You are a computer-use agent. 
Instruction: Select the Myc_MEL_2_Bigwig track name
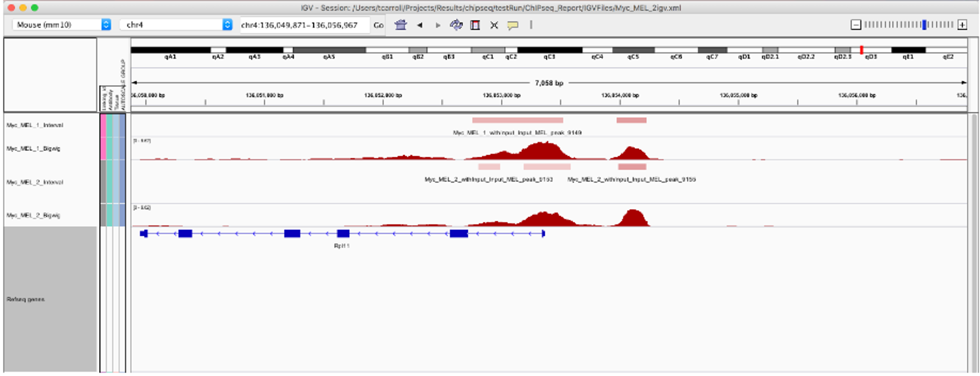click(33, 215)
